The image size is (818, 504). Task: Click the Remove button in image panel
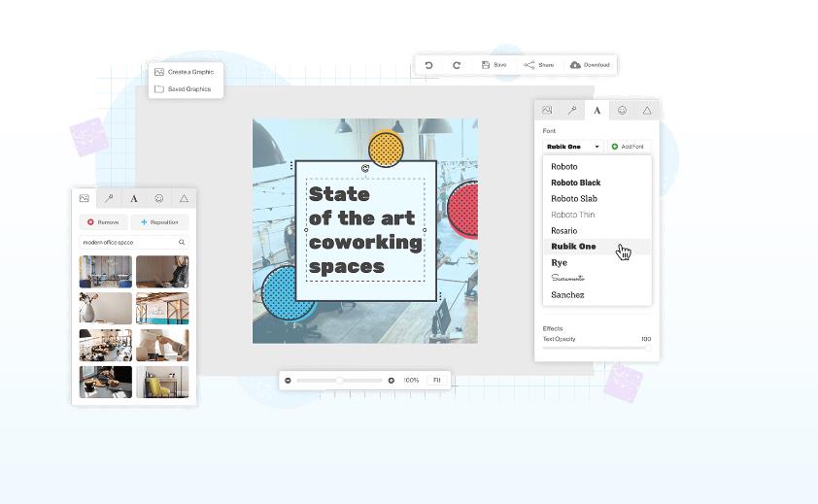tap(103, 222)
